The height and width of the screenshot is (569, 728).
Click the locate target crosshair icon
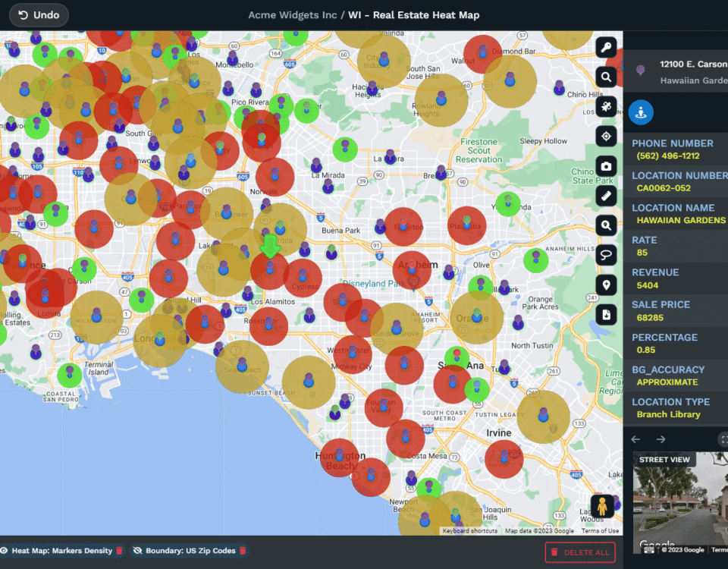point(606,136)
